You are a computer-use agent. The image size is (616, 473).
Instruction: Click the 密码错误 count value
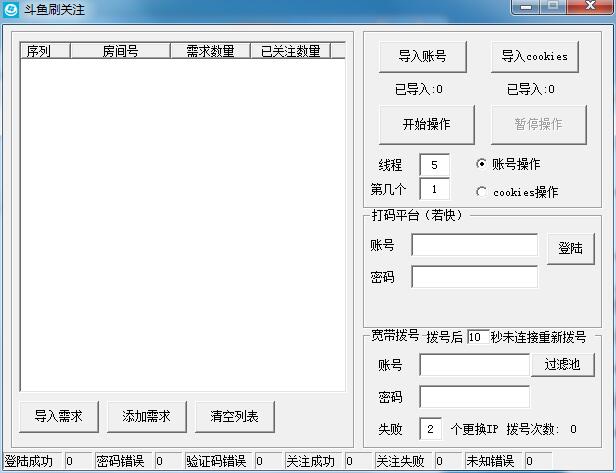click(x=168, y=461)
